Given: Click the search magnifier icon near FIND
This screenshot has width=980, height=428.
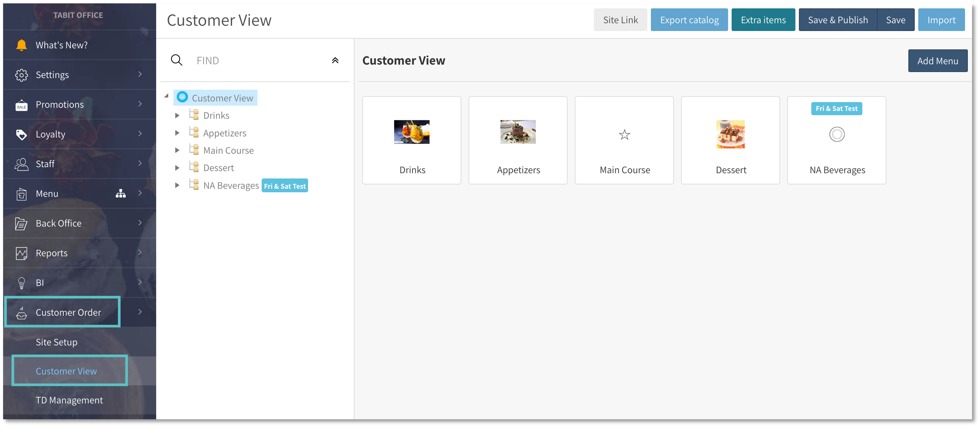Looking at the screenshot, I should click(x=176, y=61).
